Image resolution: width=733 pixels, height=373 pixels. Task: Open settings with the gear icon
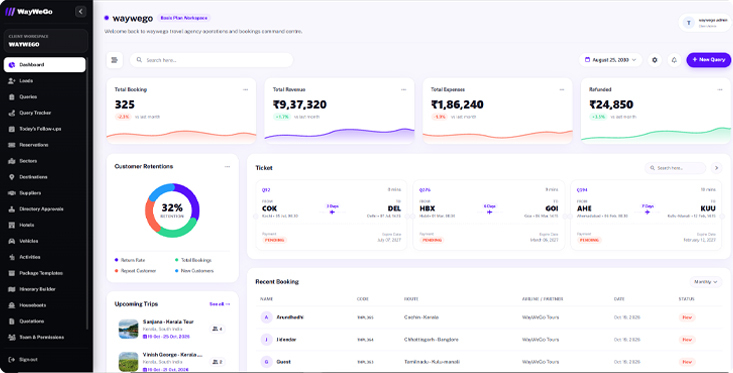pyautogui.click(x=654, y=60)
